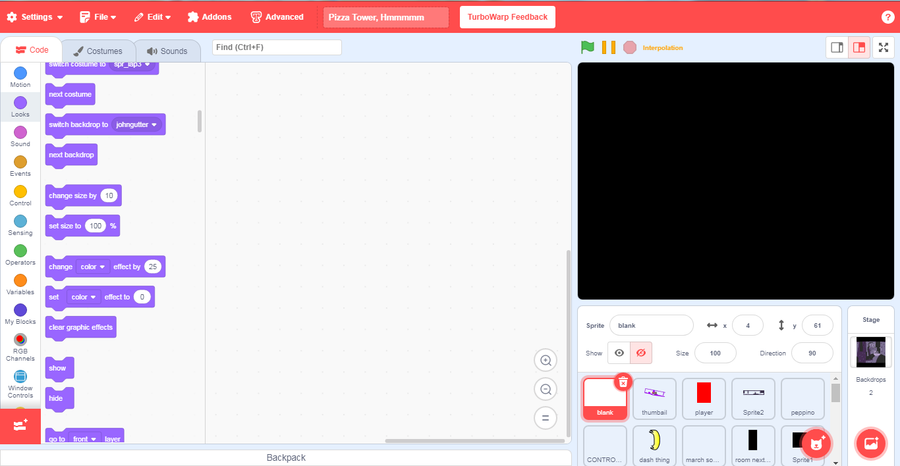Open the Addons settings

click(210, 17)
